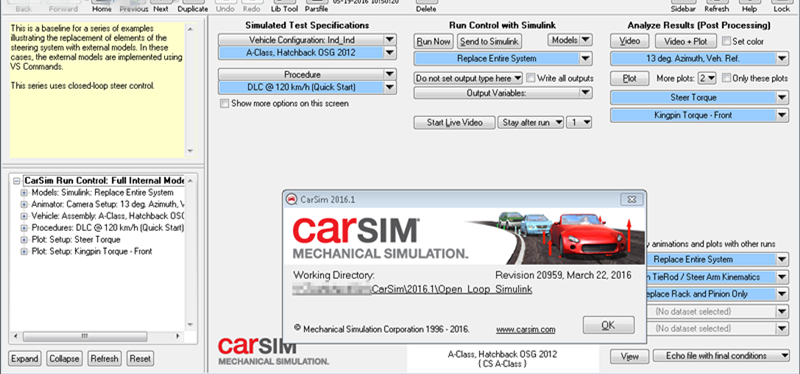
Task: Click the TieRod / Steer Arm Kinematics dataset
Action: (711, 277)
